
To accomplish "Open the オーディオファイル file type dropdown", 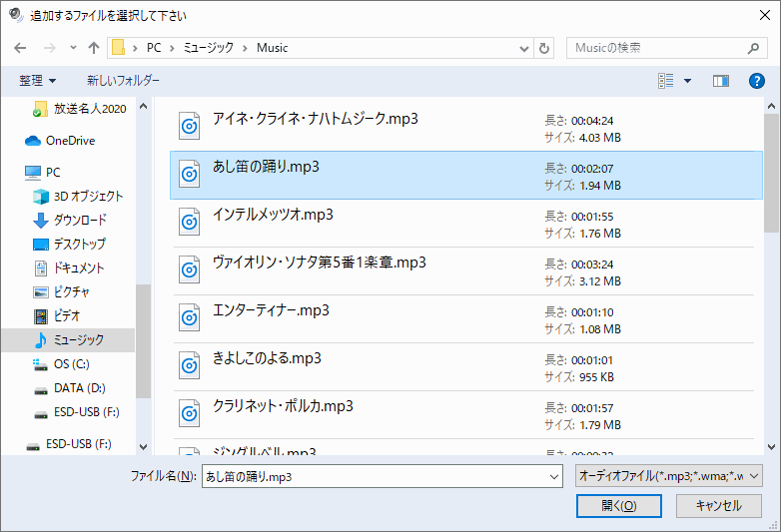I will (669, 476).
